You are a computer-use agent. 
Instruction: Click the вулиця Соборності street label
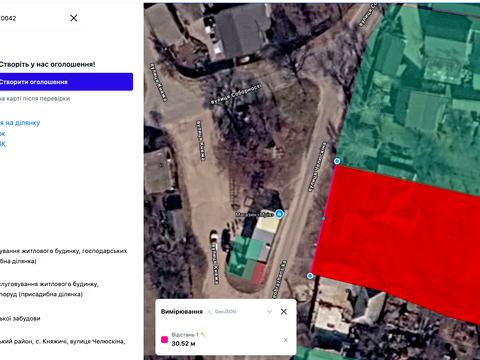pyautogui.click(x=236, y=94)
